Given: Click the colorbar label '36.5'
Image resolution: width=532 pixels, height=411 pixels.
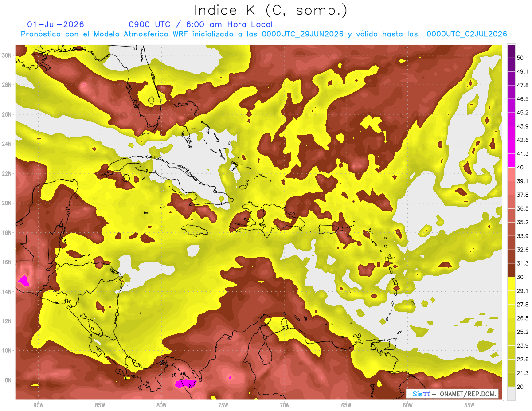Looking at the screenshot, I should [x=522, y=208].
